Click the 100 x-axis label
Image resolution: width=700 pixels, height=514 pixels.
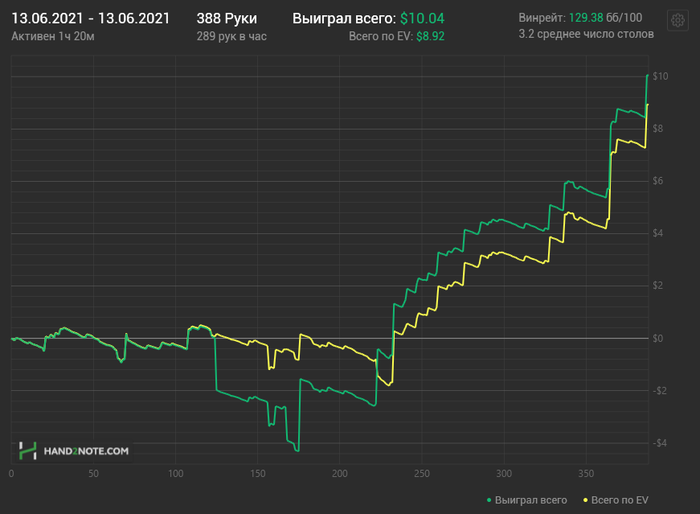point(175,473)
